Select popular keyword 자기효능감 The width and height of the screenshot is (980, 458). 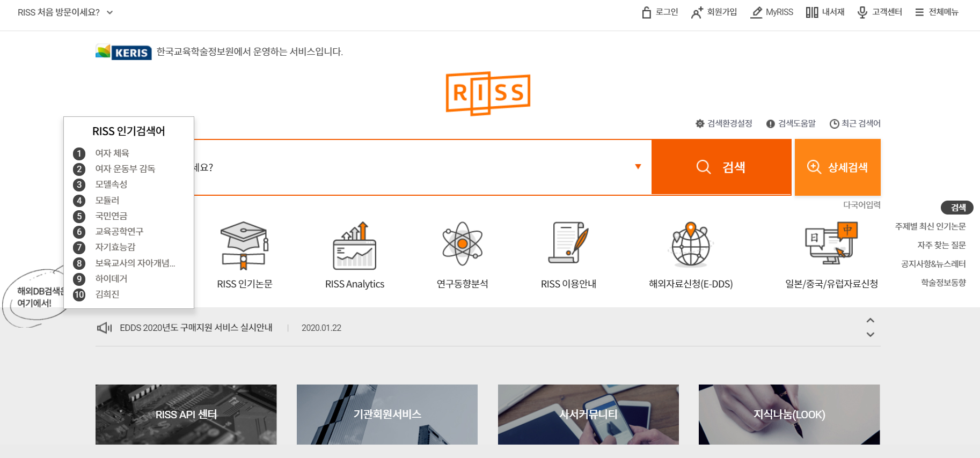[x=115, y=247]
